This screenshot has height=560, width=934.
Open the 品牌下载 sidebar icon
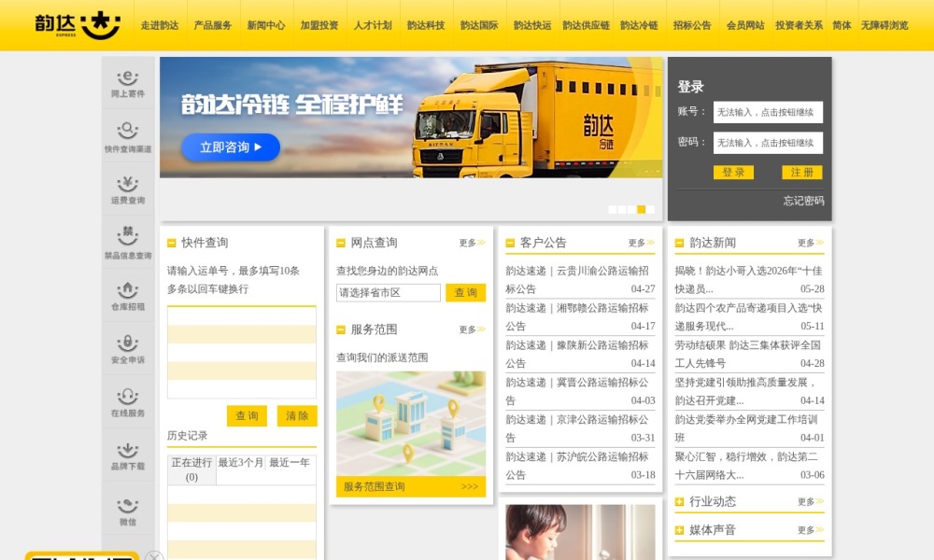coord(128,455)
